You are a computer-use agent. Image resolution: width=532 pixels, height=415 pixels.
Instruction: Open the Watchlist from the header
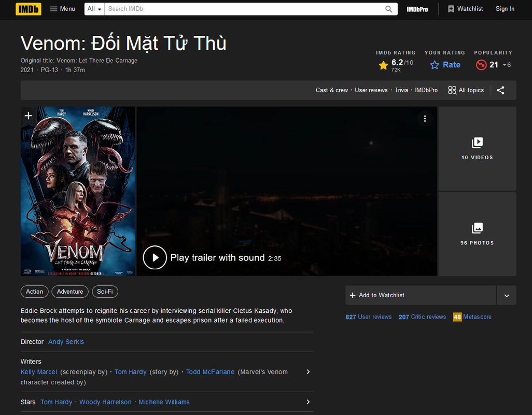click(x=465, y=9)
